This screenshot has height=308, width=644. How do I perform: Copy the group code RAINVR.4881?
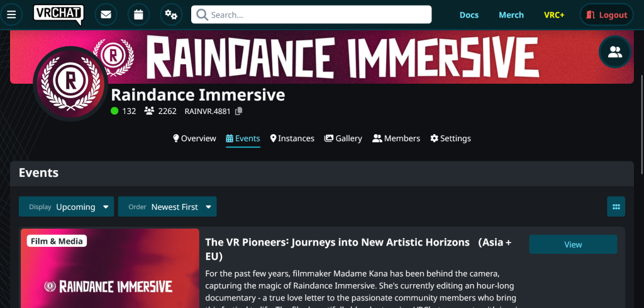(x=238, y=111)
